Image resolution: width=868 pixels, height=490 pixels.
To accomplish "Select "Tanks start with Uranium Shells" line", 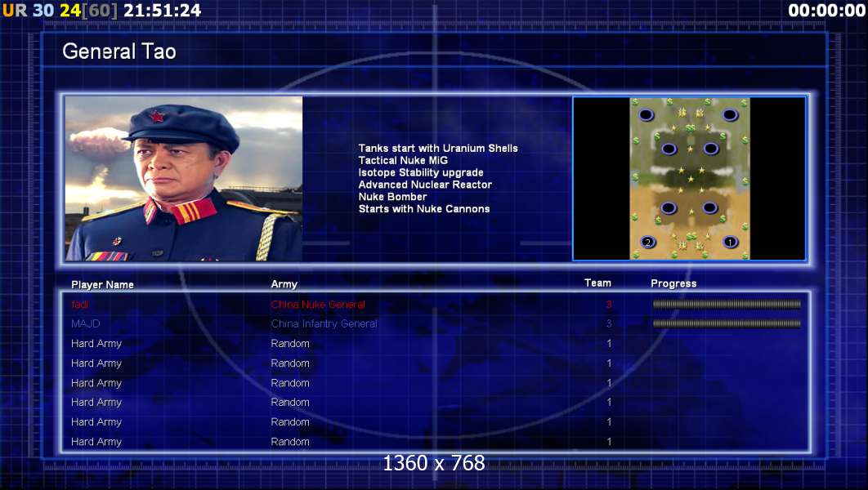I will [438, 148].
